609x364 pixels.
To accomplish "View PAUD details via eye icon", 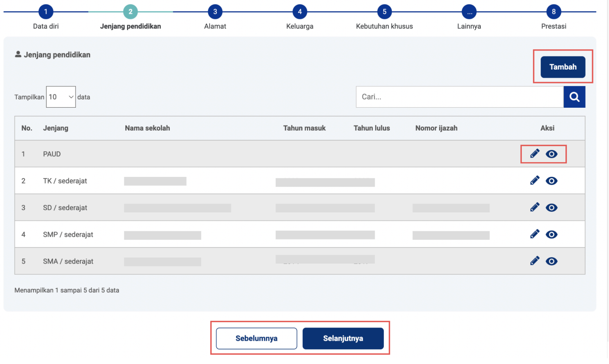I will [x=551, y=154].
